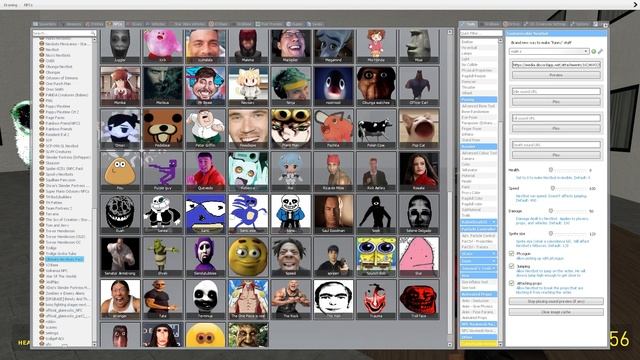Focus the tools Quick Filter box
Screen dimensions: 640x360
[481, 33]
